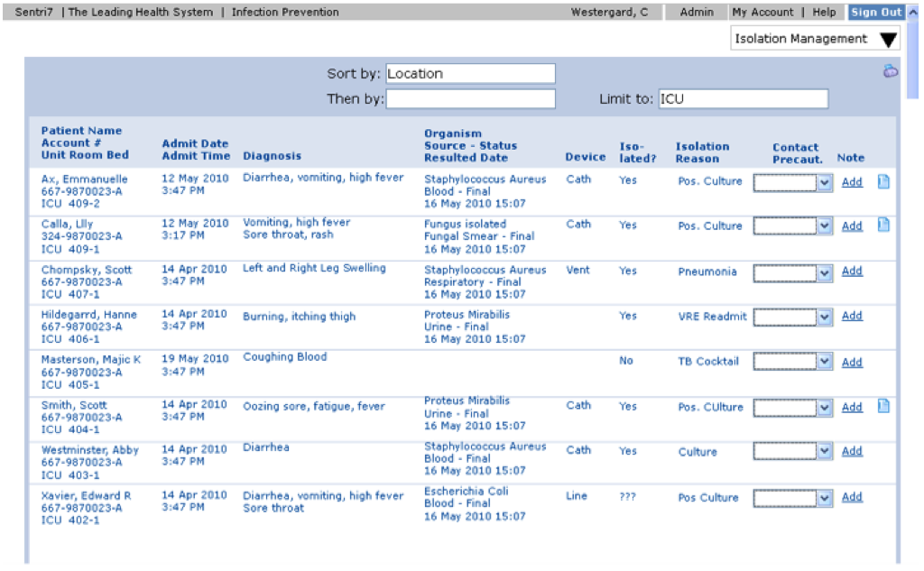
Task: Open Contact Precaut. dropdown for Chompsky, Scott
Action: (792, 272)
